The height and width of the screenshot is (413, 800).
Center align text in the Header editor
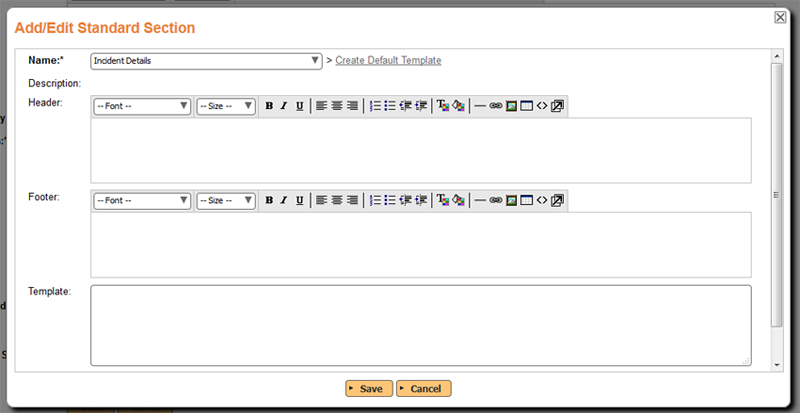pos(337,106)
